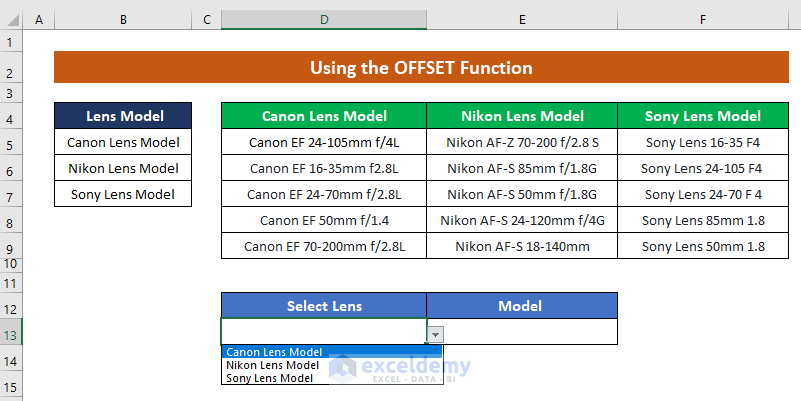Viewport: 801px width, 401px height.
Task: Select the Using the OFFSET Function title cell
Action: coord(421,68)
